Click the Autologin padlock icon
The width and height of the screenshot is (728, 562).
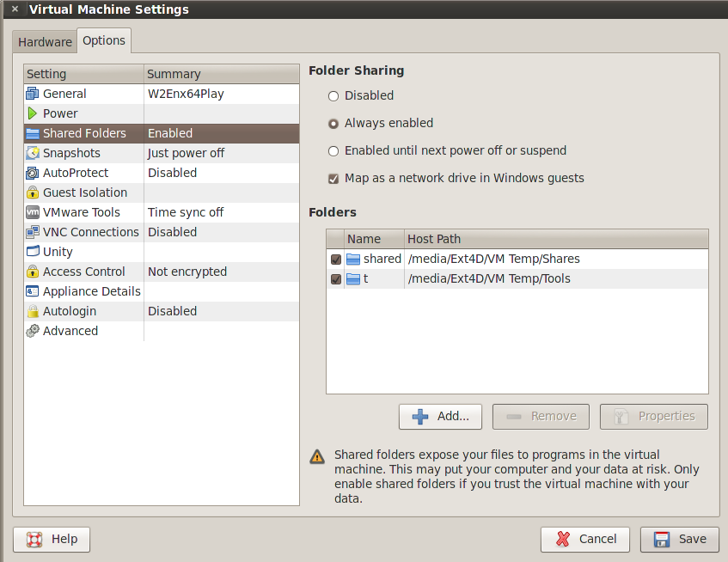coord(33,311)
